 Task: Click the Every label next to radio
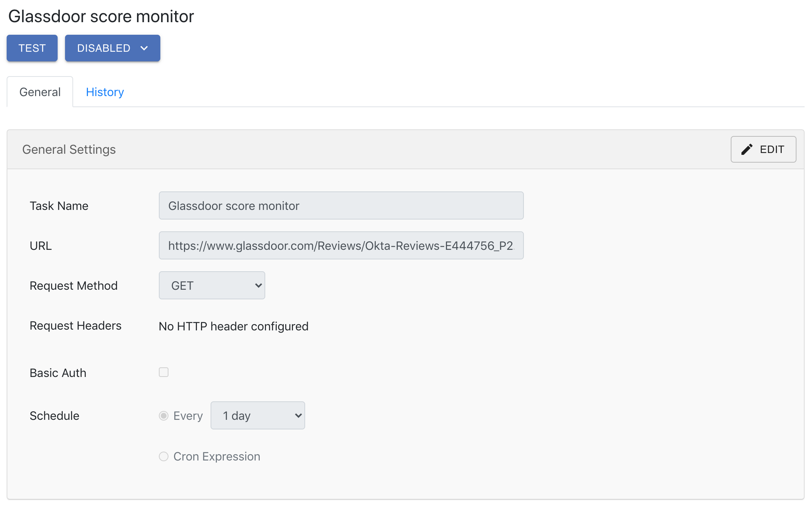tap(188, 416)
